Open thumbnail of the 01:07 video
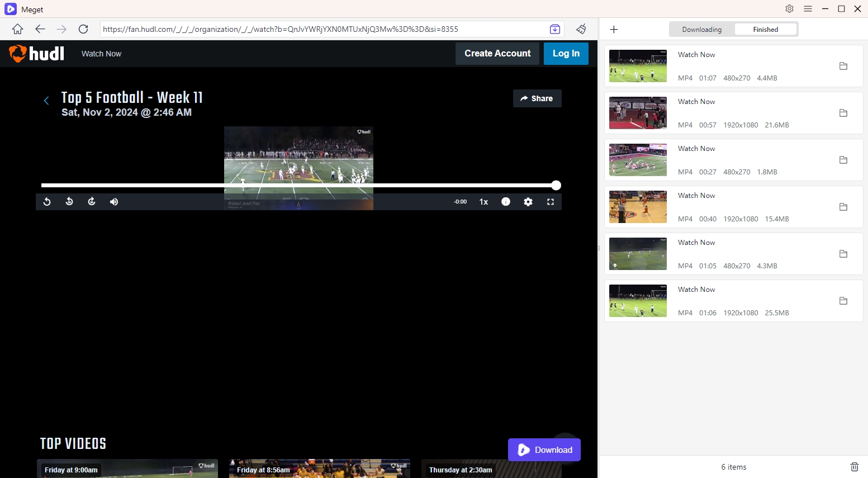This screenshot has width=868, height=478. click(x=638, y=66)
